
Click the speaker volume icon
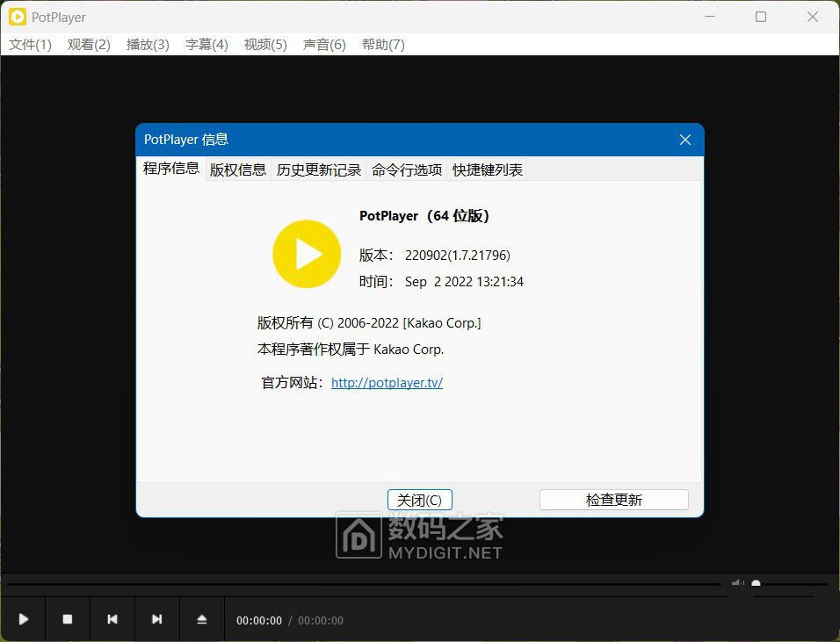738,581
